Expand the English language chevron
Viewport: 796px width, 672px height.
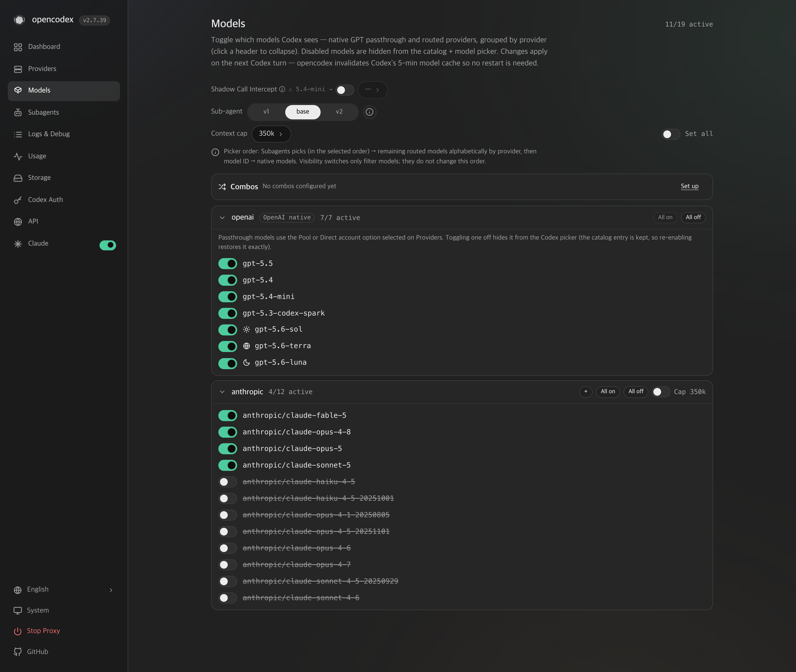pyautogui.click(x=111, y=590)
